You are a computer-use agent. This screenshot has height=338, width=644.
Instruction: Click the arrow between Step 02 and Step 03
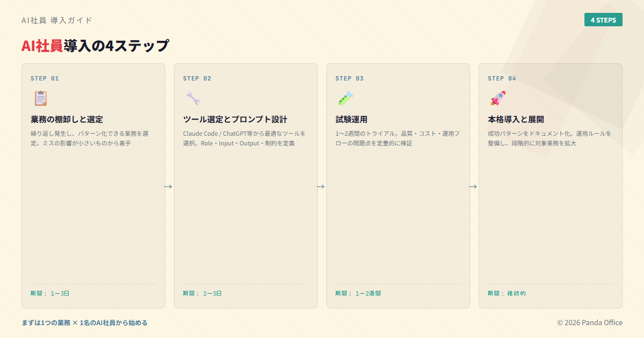tap(320, 187)
